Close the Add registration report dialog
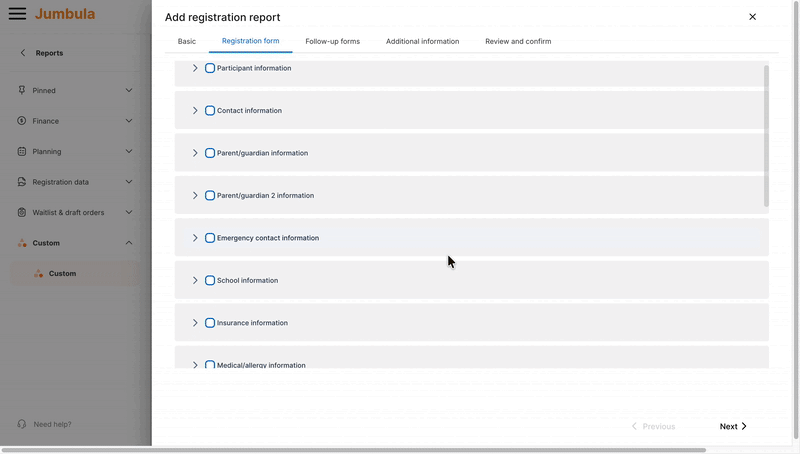Viewport: 800px width, 454px height. (752, 17)
